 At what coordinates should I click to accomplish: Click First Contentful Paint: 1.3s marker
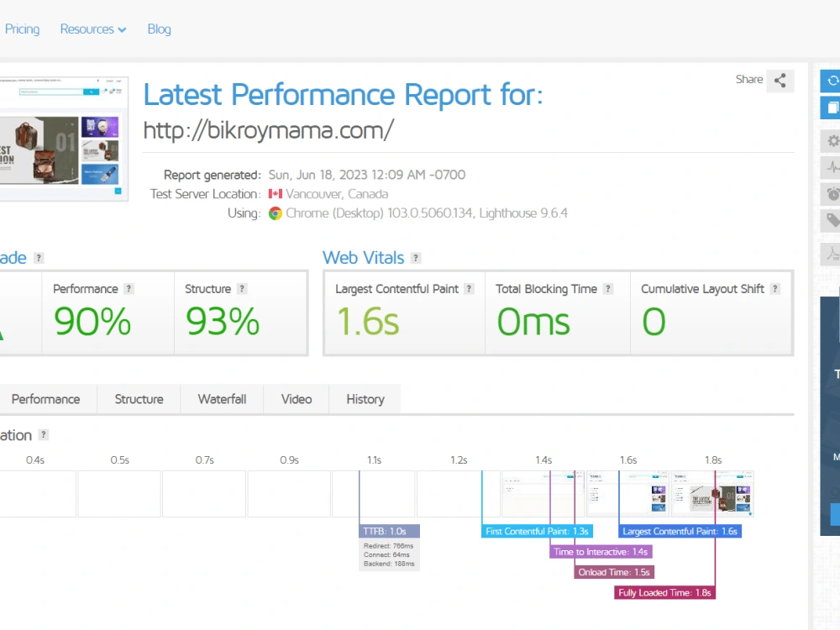[537, 532]
